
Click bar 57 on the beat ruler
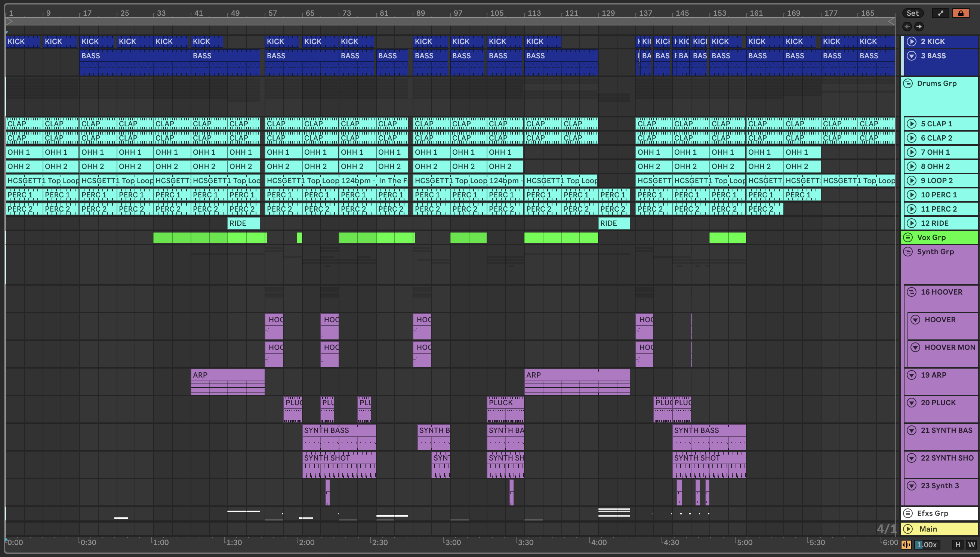point(272,13)
